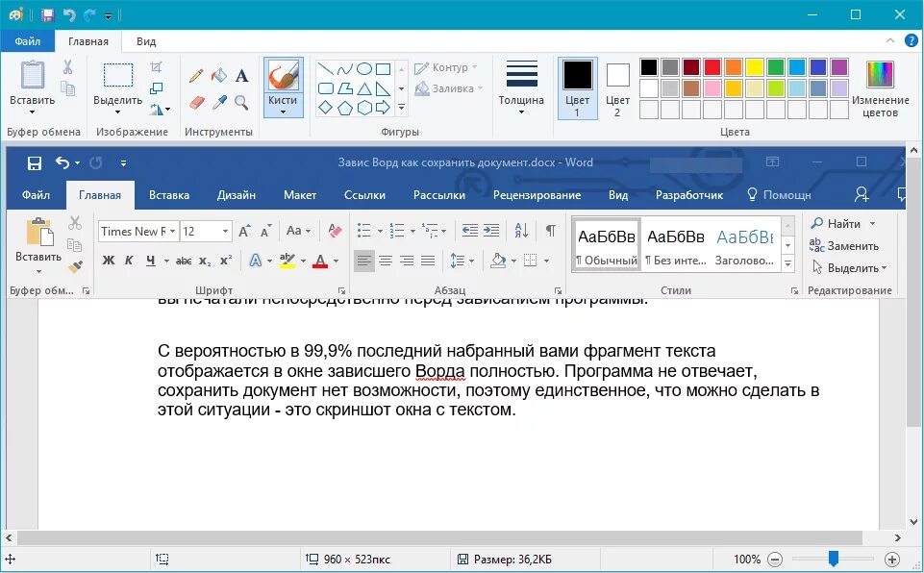This screenshot has height=573, width=924.
Task: Click Redo in Paint title bar
Action: pos(89,14)
